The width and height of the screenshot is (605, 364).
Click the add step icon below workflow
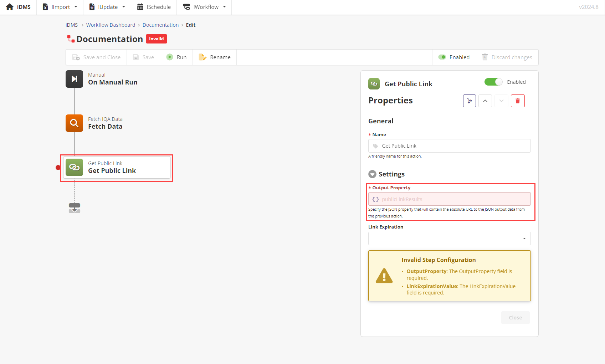[74, 208]
